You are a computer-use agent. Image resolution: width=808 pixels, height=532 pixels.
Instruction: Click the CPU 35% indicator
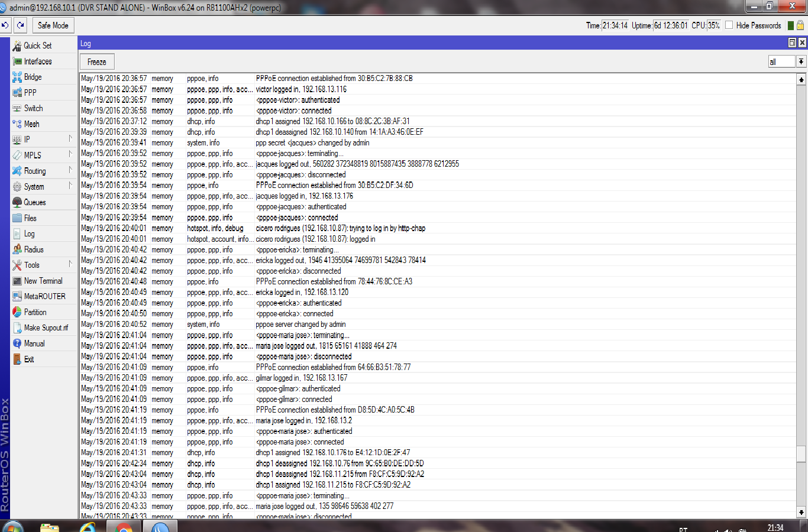[x=714, y=25]
